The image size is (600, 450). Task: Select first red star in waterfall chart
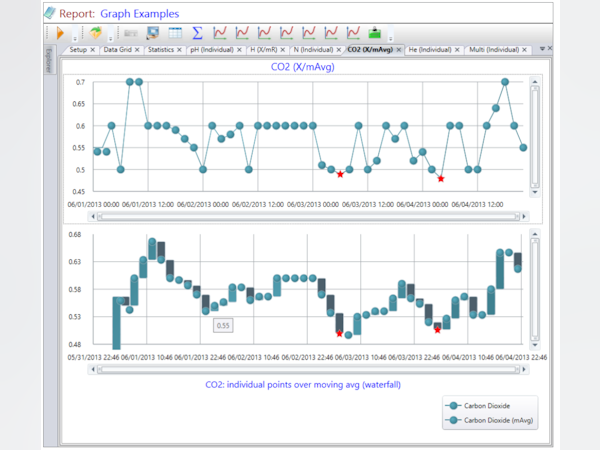tap(339, 334)
